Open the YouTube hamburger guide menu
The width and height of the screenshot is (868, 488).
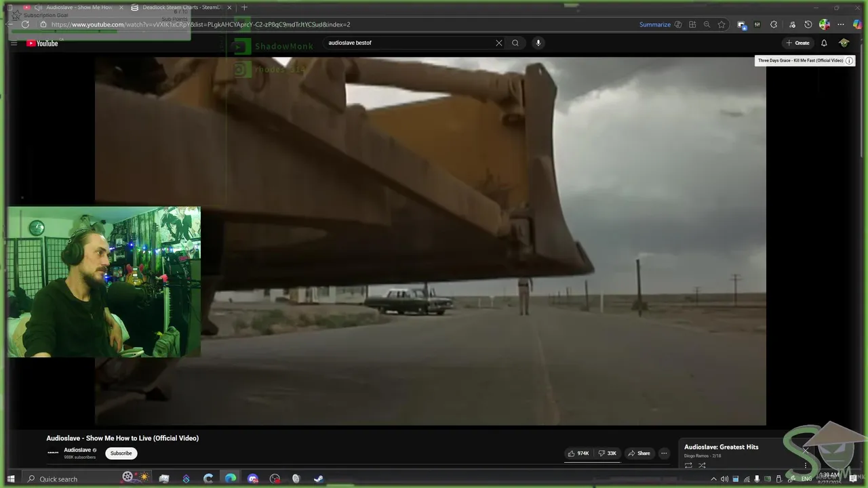pos(14,43)
